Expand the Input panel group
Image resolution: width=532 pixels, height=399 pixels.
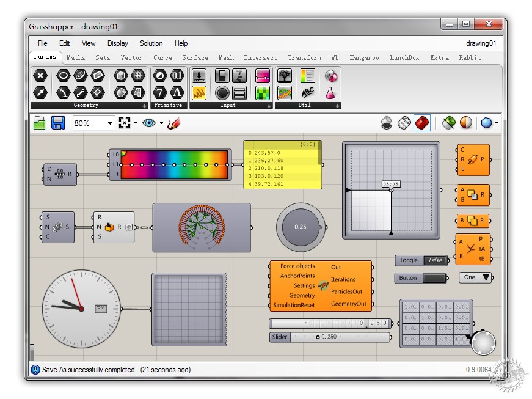click(269, 106)
